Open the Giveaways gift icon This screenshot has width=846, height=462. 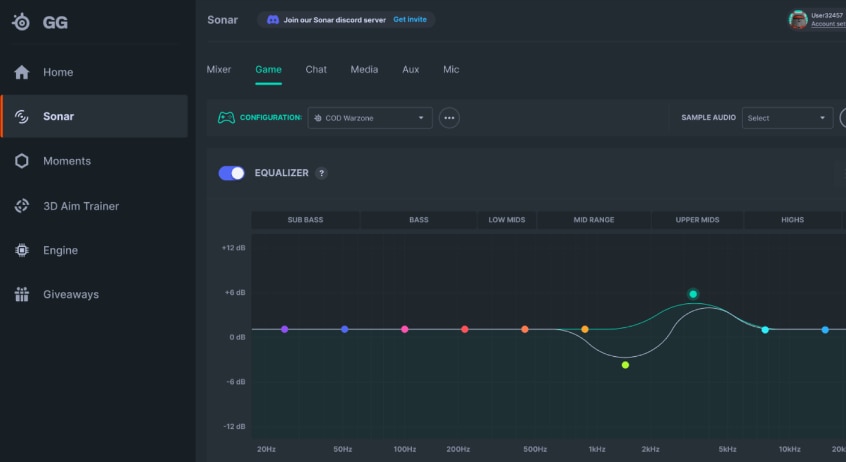coord(22,295)
